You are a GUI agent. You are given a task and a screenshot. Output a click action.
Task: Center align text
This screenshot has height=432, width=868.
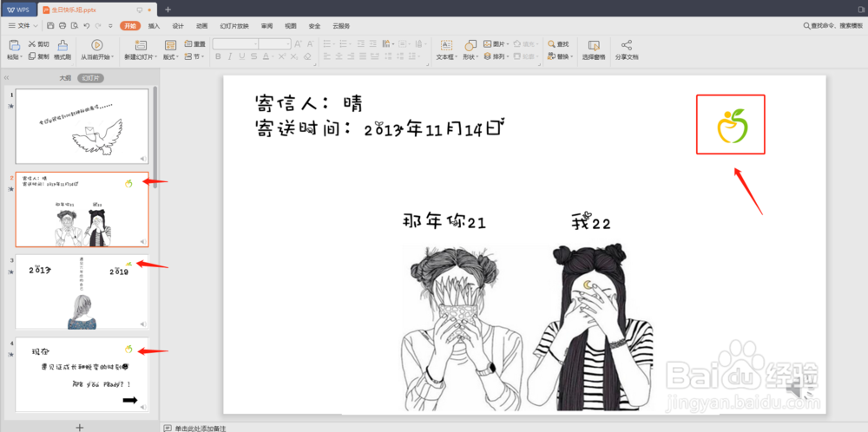pyautogui.click(x=339, y=56)
